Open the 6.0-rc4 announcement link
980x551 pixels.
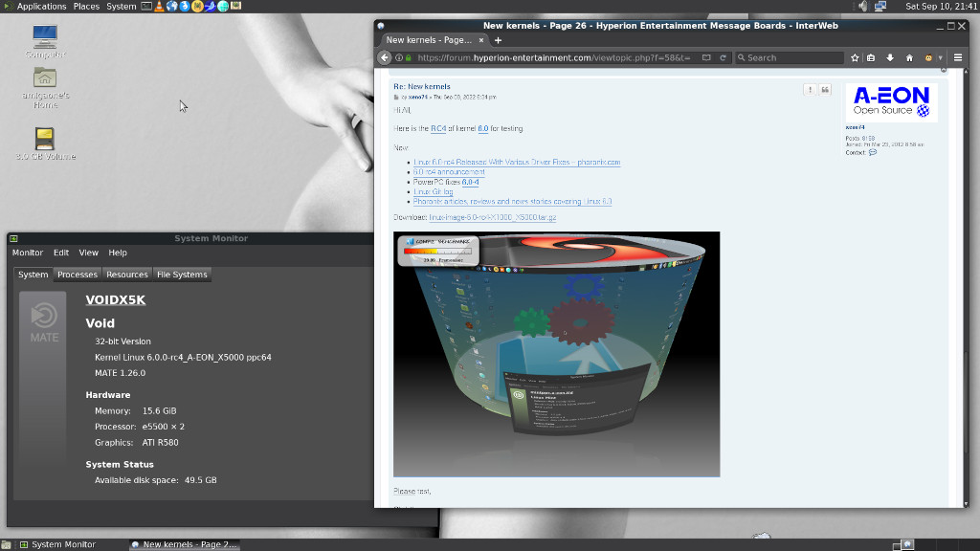(449, 172)
